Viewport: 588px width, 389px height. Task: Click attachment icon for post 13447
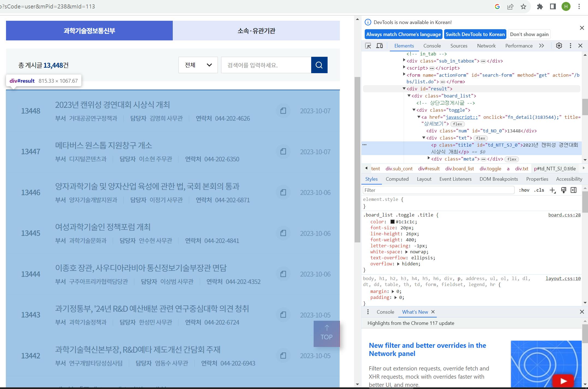coord(283,152)
